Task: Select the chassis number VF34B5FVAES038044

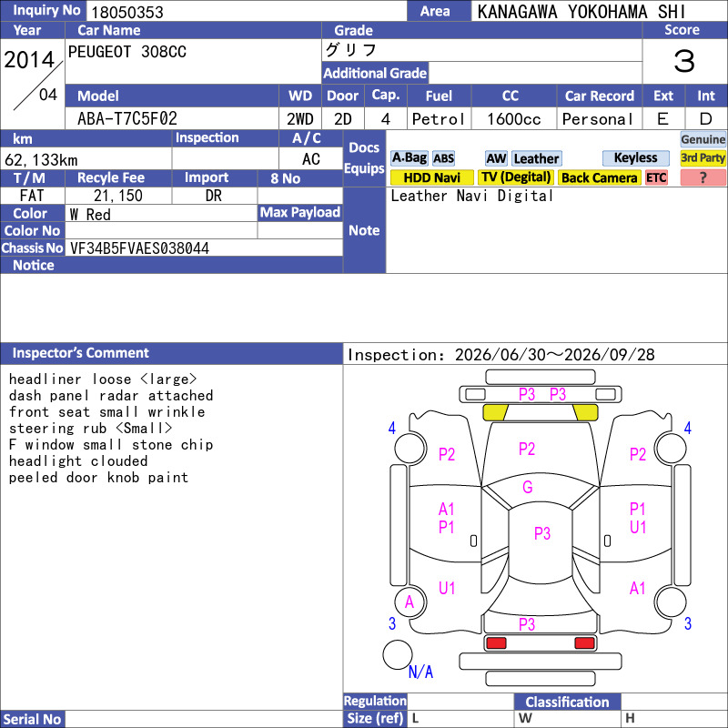Action: tap(139, 248)
